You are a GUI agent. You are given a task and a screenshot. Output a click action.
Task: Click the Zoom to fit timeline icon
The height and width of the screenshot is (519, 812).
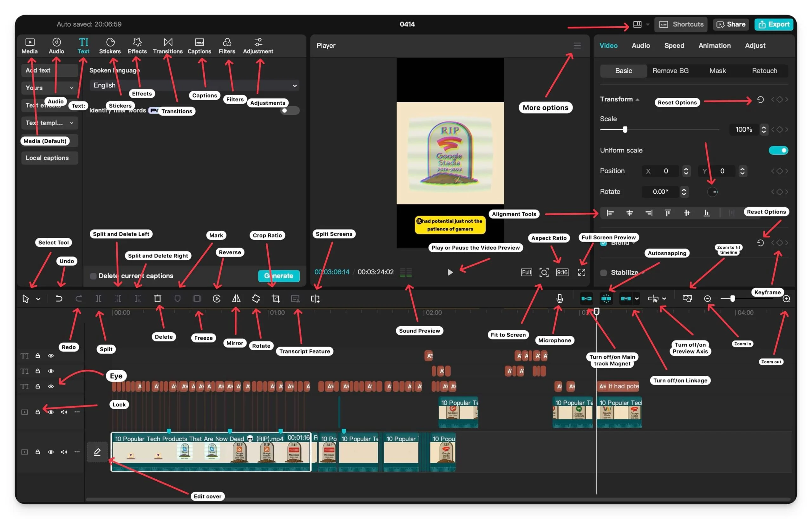pos(687,299)
